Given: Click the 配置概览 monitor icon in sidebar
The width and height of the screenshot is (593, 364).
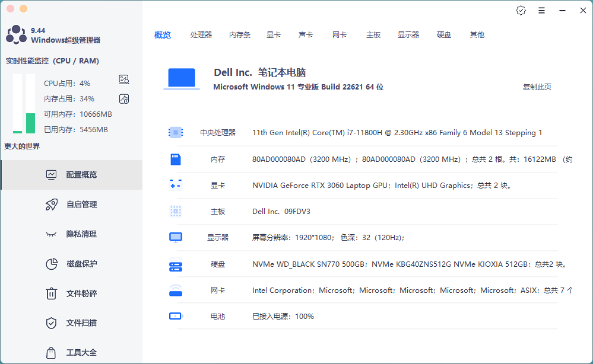Looking at the screenshot, I should click(51, 174).
